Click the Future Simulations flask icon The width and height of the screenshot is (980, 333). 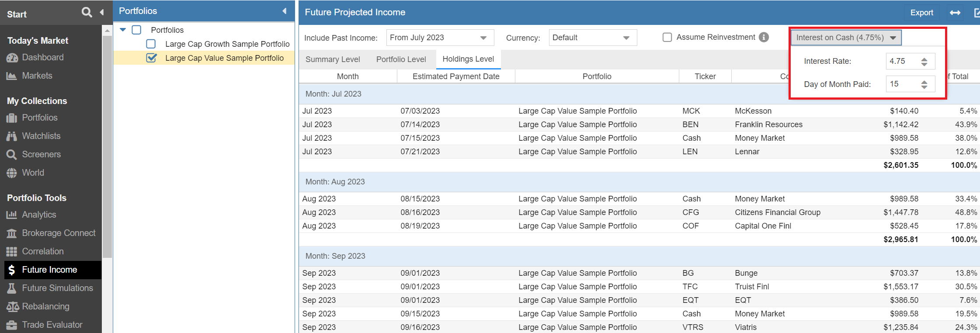12,288
